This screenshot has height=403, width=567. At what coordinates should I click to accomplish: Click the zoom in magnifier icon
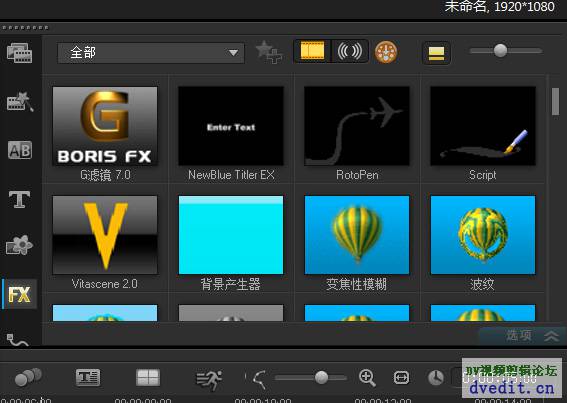click(367, 378)
